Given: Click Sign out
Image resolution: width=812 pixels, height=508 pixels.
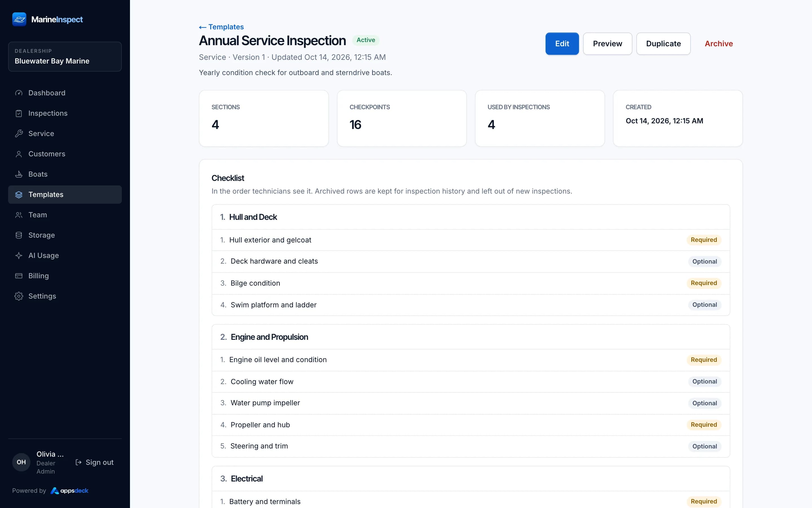Looking at the screenshot, I should click(94, 462).
